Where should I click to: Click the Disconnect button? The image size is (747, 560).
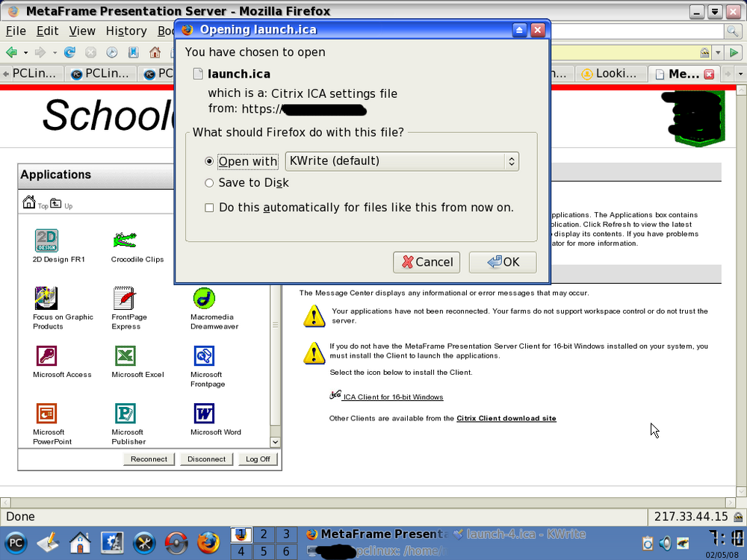pos(206,459)
